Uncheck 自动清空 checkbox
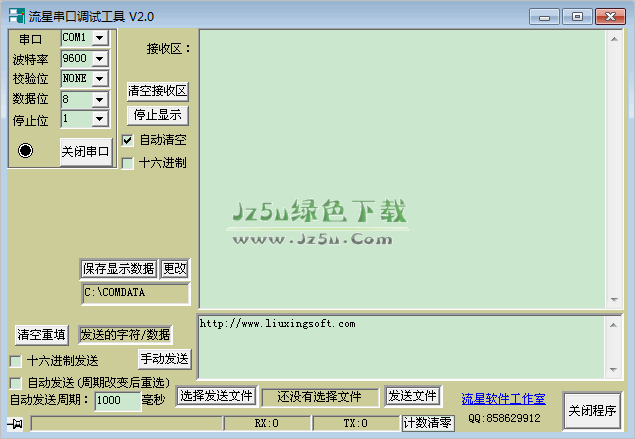This screenshot has height=439, width=635. coord(127,141)
